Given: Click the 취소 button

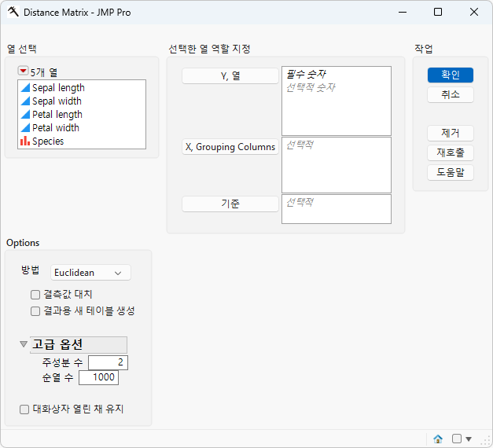Looking at the screenshot, I should coord(451,94).
